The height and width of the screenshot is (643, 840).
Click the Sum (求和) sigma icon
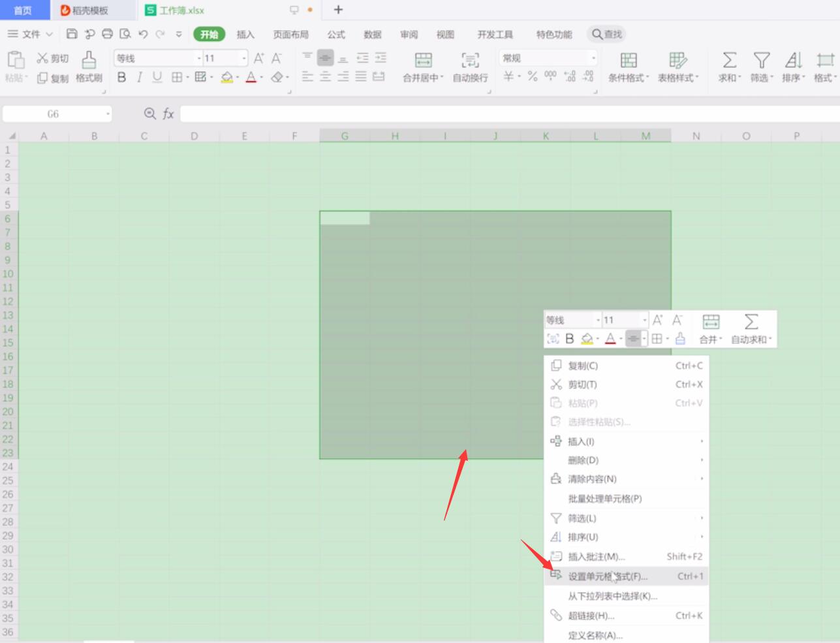[x=729, y=60]
